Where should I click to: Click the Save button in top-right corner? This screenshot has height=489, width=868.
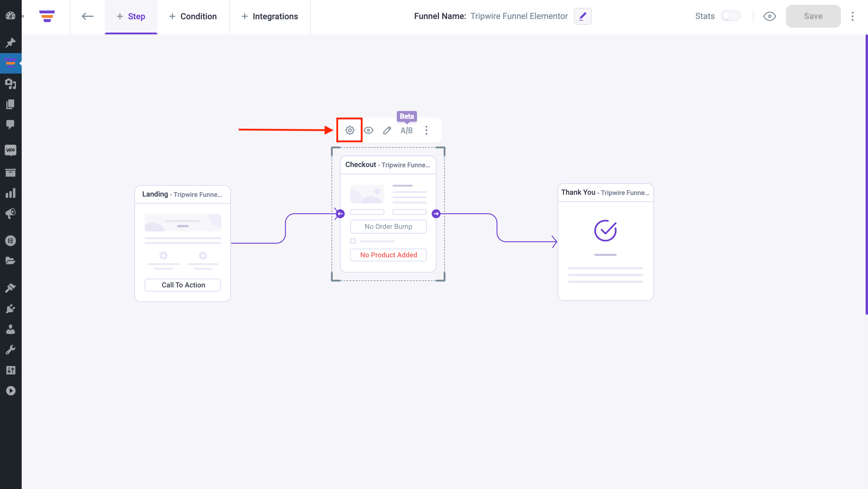coord(813,16)
